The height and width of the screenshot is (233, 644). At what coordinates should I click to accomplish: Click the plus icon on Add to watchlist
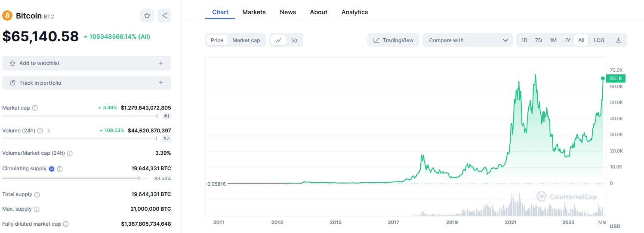pyautogui.click(x=161, y=63)
